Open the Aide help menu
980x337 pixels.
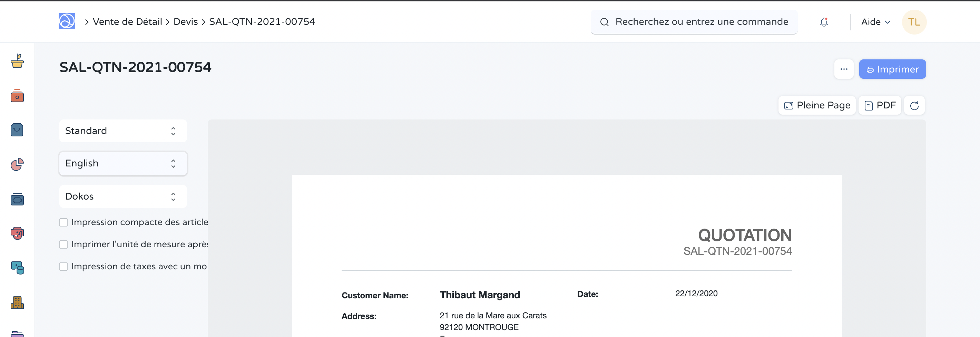click(x=875, y=22)
